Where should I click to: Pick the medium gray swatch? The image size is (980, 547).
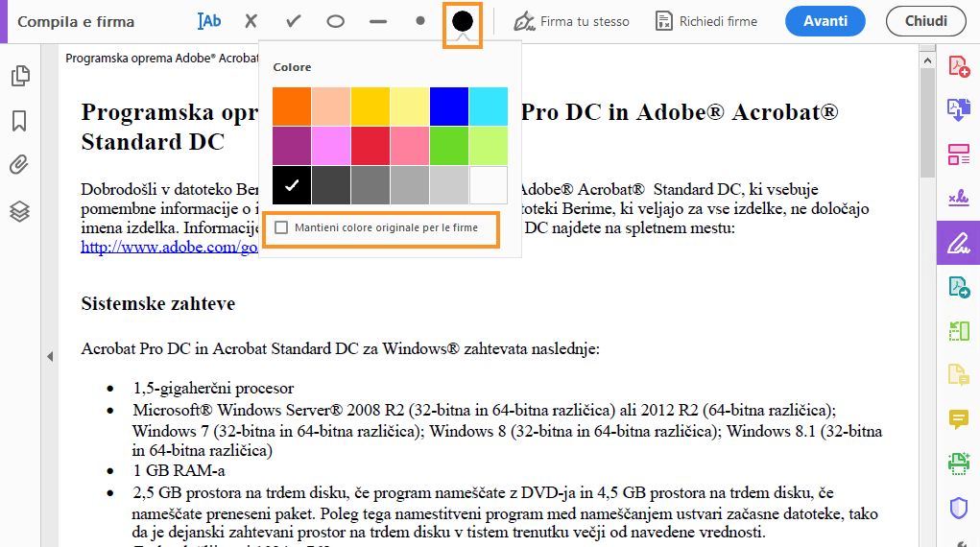(370, 185)
